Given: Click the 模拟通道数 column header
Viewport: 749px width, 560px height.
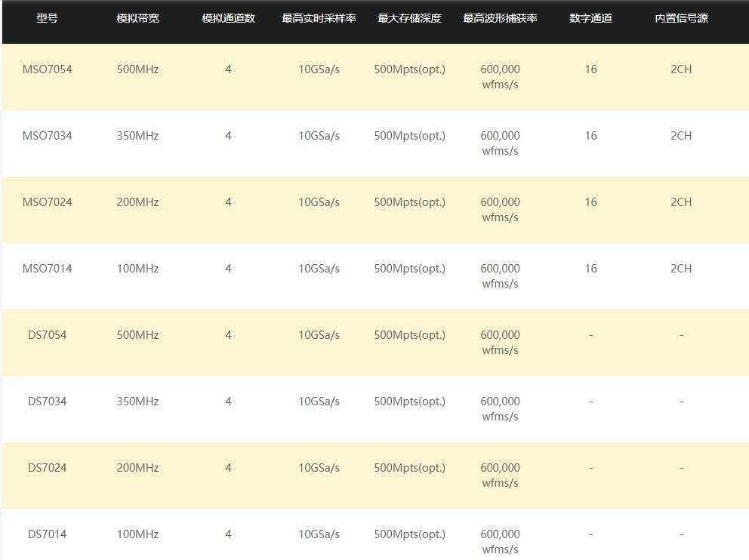Looking at the screenshot, I should pos(228,18).
